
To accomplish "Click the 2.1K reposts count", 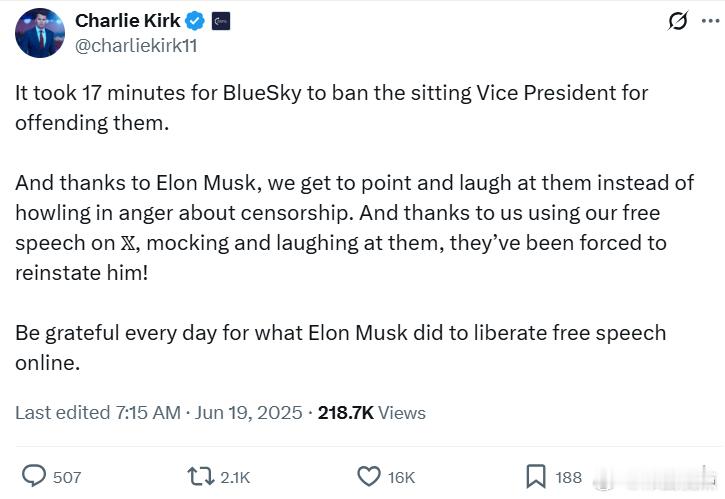I will [x=235, y=477].
